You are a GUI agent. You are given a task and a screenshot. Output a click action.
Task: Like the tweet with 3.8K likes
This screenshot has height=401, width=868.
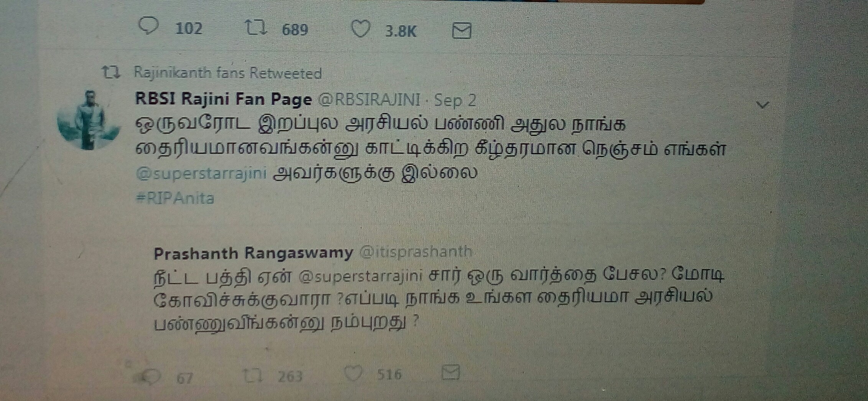point(360,29)
